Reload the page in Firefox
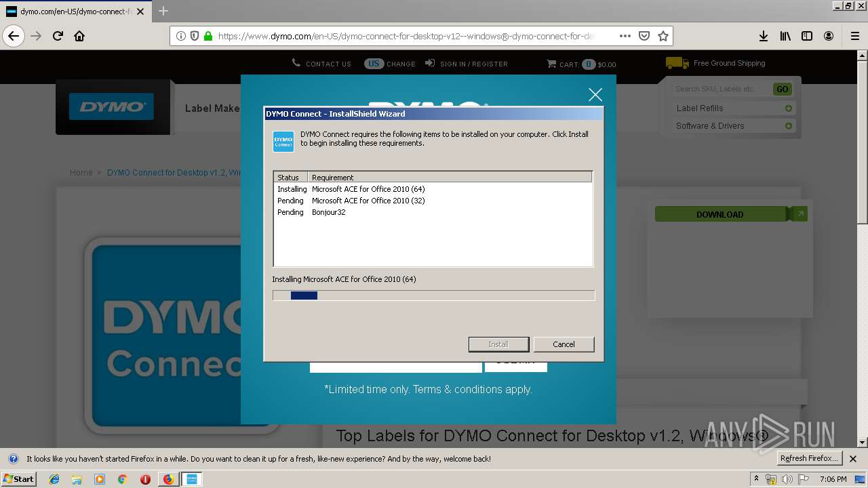 (58, 36)
